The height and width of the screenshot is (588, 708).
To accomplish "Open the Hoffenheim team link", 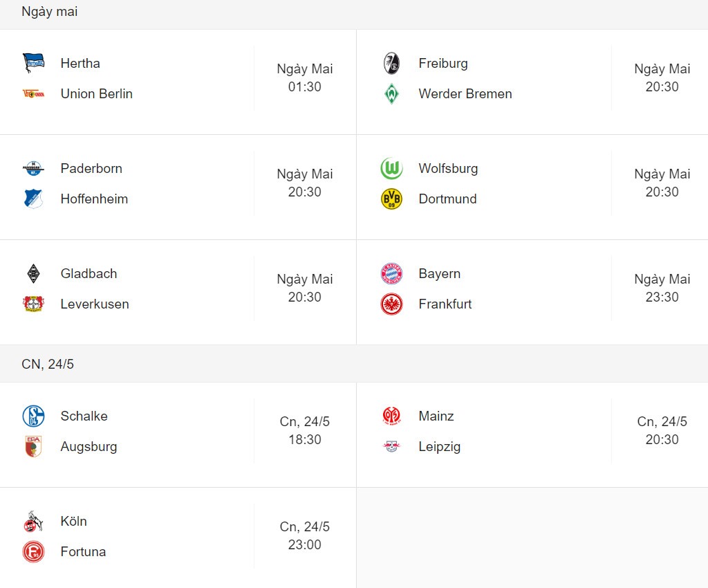I will coord(94,199).
